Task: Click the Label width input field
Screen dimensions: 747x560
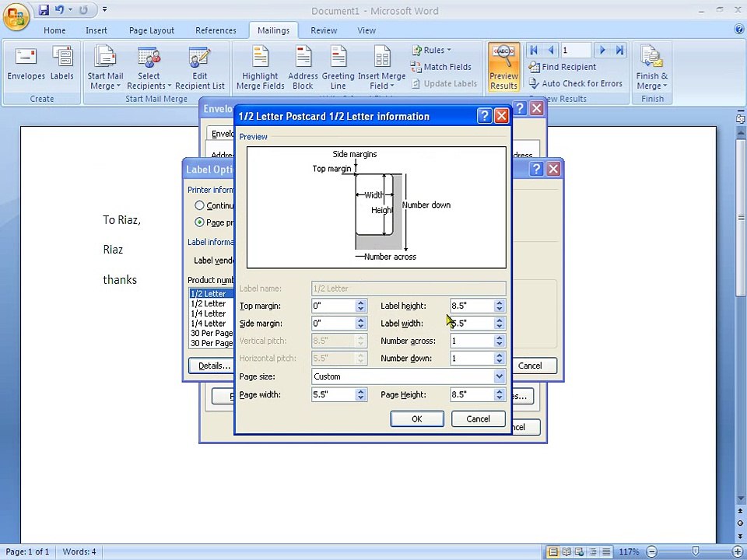Action: [x=472, y=324]
